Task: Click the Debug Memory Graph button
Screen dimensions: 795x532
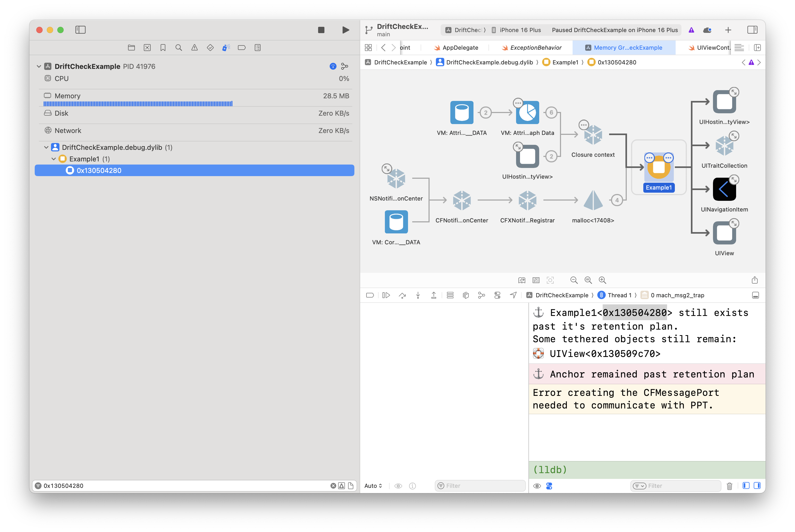Action: pos(481,295)
